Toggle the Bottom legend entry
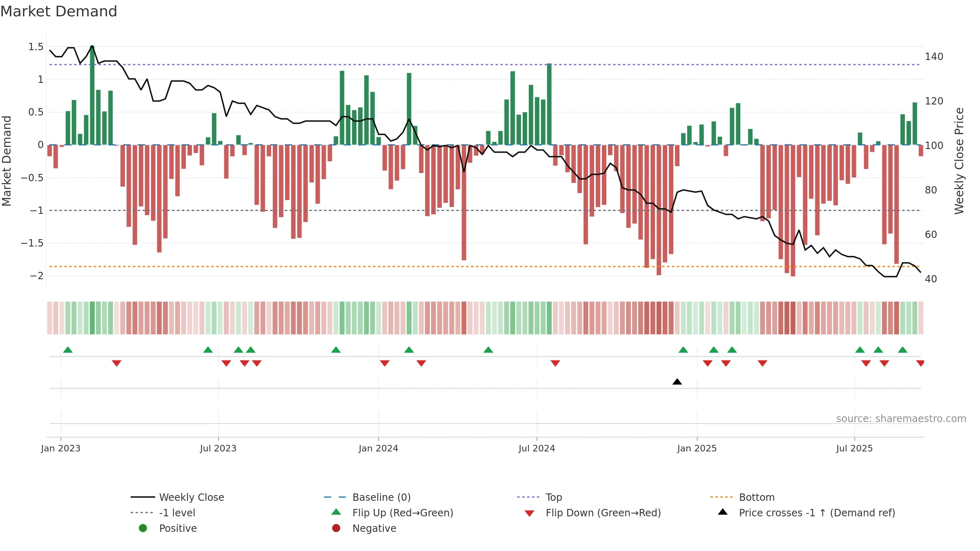 [742, 497]
